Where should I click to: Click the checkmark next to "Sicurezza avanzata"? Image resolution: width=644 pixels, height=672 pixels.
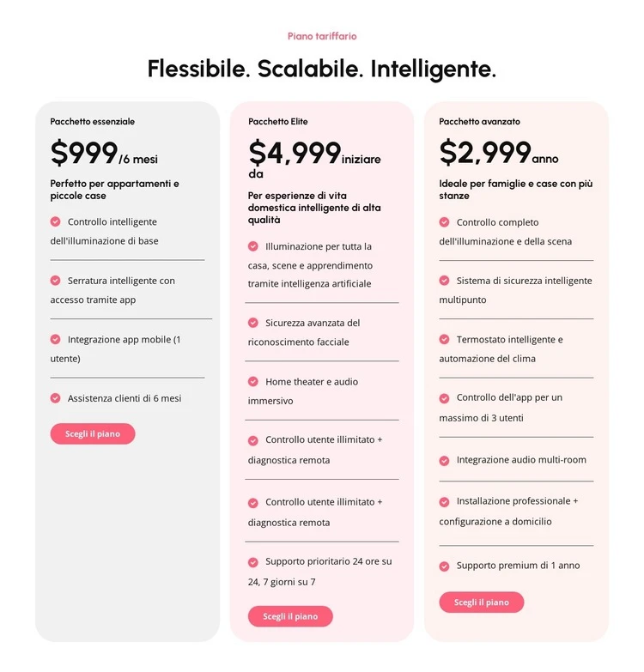pyautogui.click(x=253, y=323)
